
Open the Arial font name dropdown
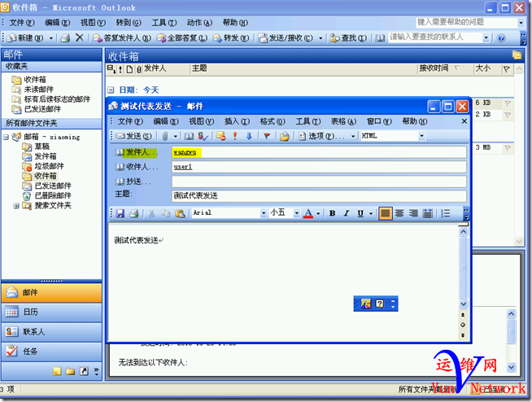tap(264, 213)
